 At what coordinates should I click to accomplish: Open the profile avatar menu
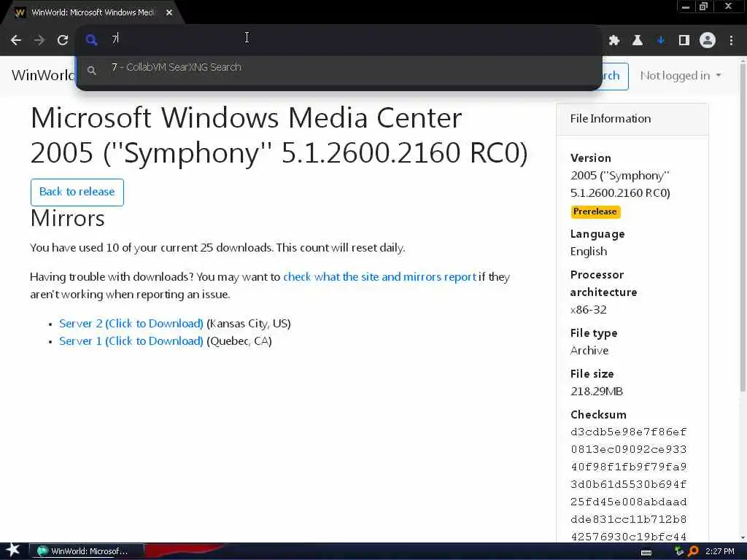click(708, 41)
